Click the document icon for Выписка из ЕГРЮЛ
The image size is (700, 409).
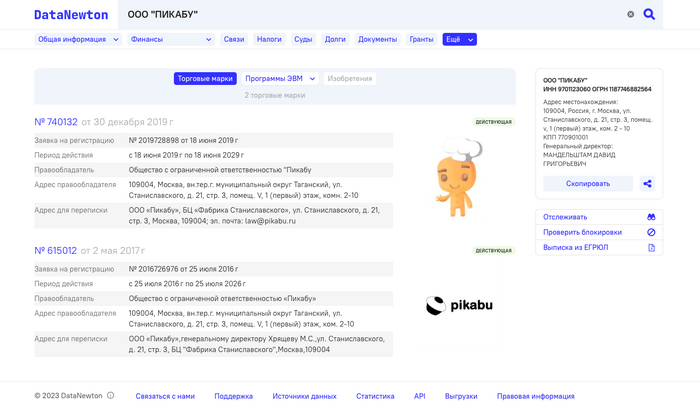pos(651,247)
